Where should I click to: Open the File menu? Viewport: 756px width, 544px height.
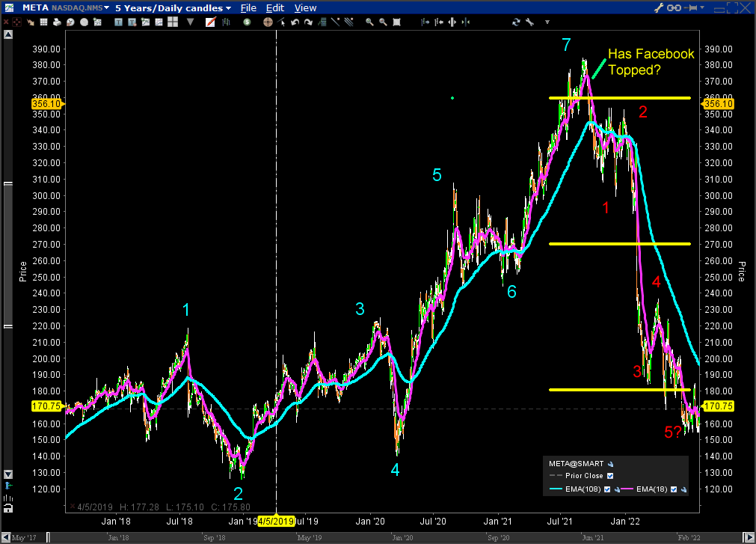pos(248,8)
